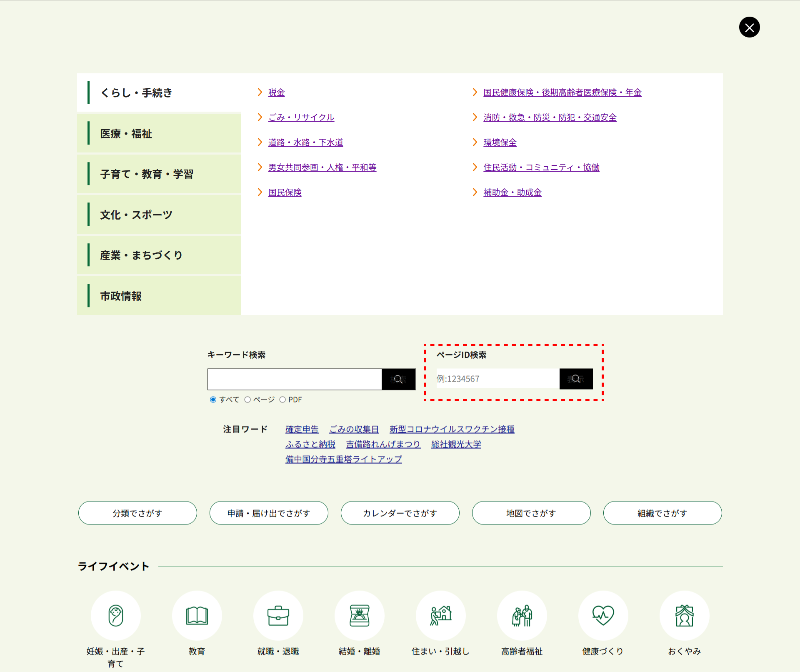Open the education book icon
This screenshot has height=672, width=800.
(x=197, y=615)
